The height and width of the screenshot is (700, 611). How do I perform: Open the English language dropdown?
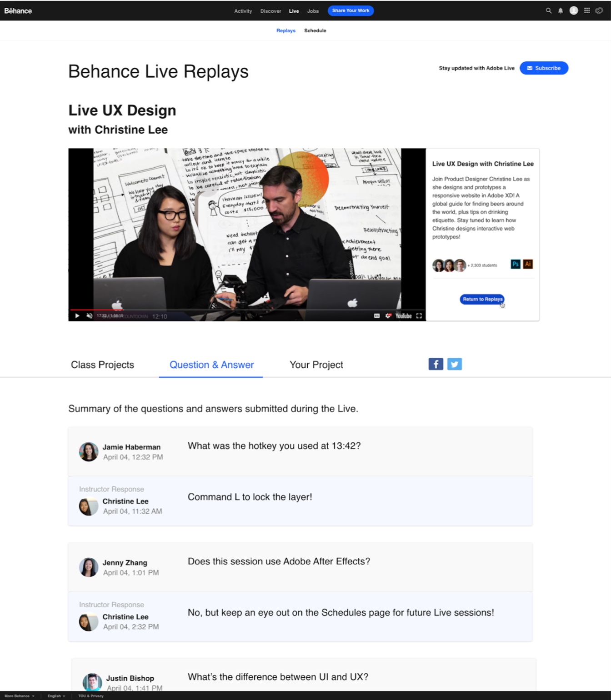point(56,696)
